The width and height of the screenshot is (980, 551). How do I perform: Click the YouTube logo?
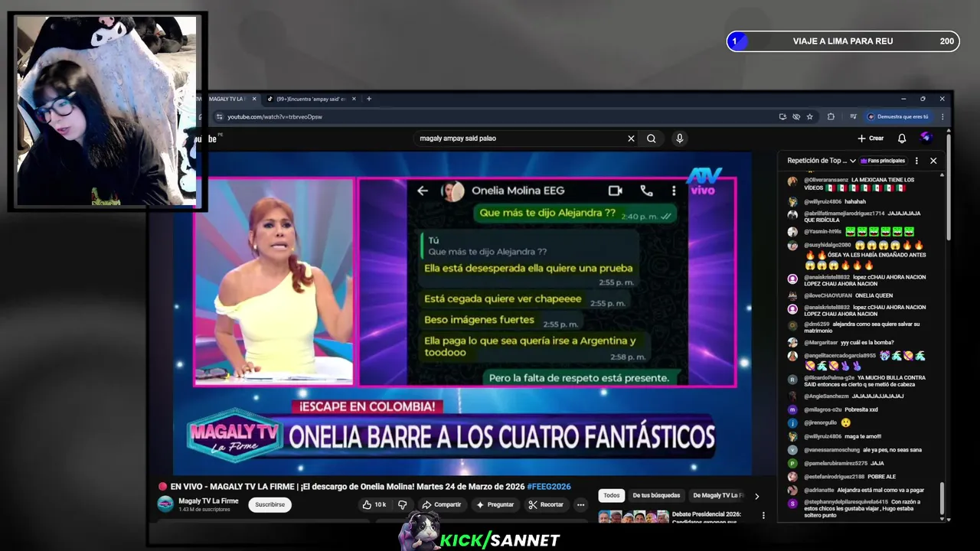pos(207,139)
